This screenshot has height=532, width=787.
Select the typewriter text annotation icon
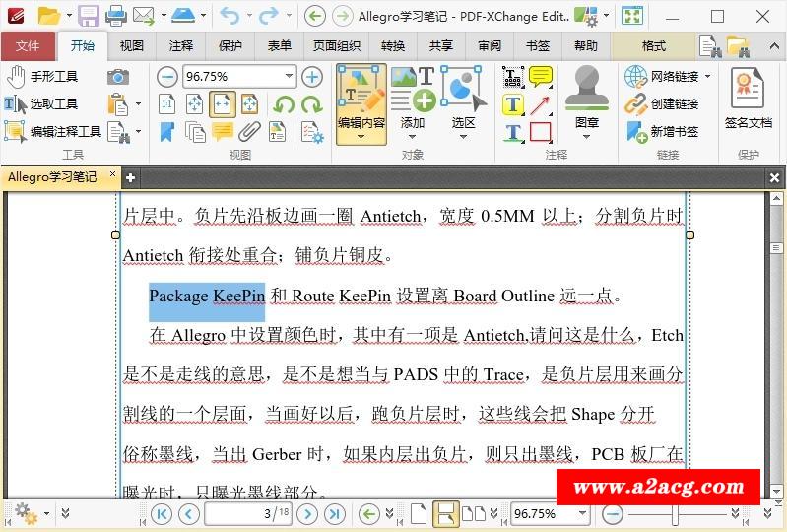pyautogui.click(x=512, y=77)
